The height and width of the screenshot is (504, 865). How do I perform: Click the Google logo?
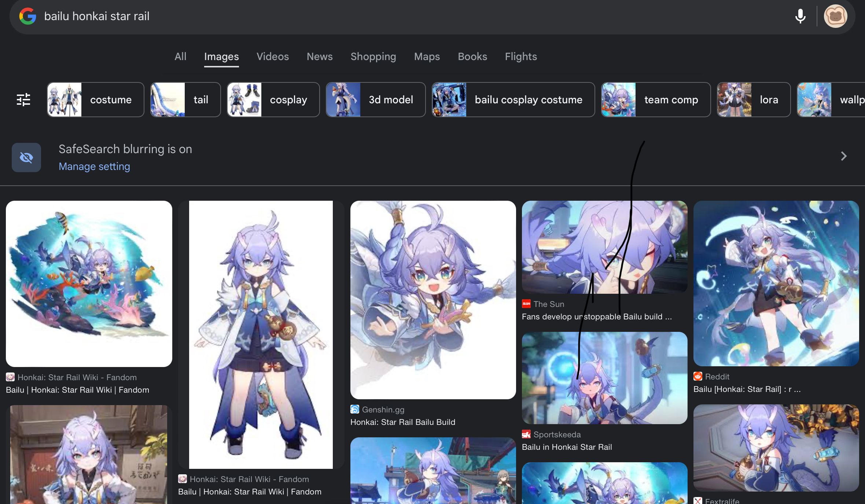click(x=27, y=16)
